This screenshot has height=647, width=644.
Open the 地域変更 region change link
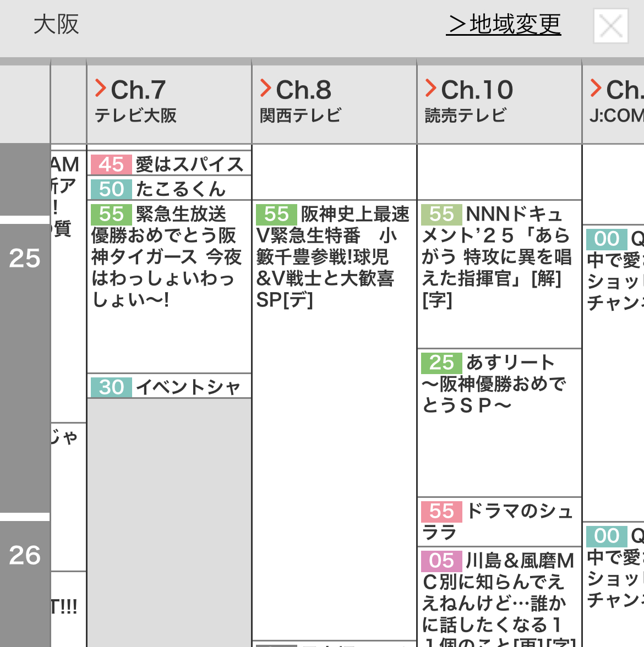tap(504, 24)
